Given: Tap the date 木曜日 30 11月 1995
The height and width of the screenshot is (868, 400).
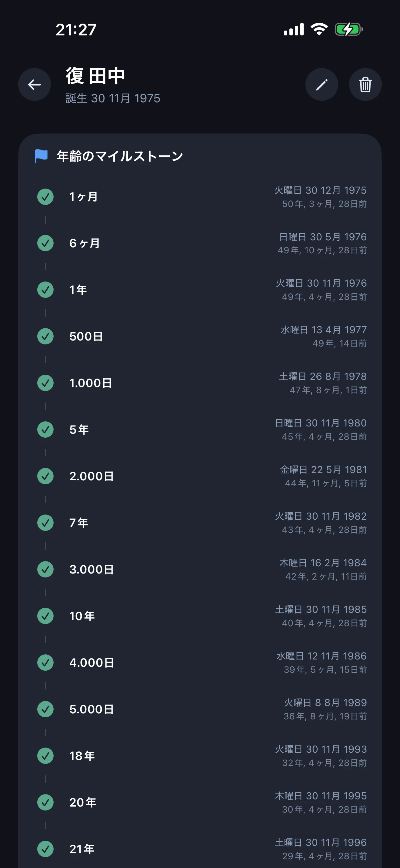Looking at the screenshot, I should pos(320,796).
